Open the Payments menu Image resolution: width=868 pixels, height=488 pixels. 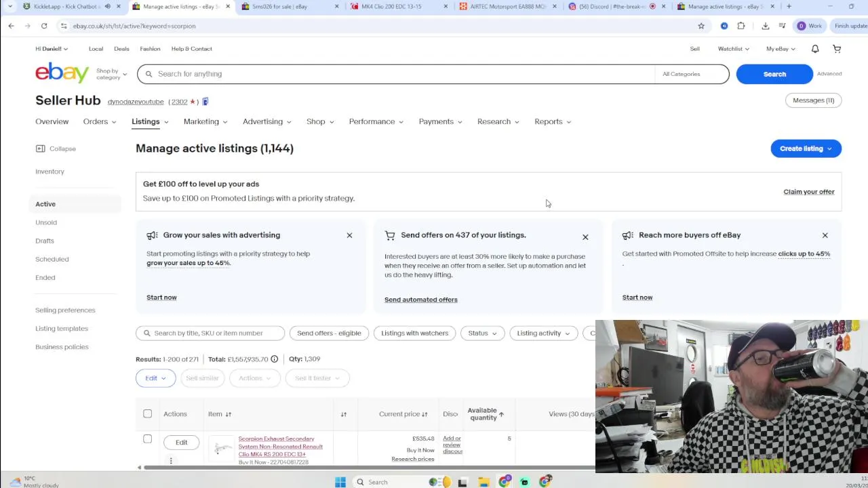[x=441, y=121]
